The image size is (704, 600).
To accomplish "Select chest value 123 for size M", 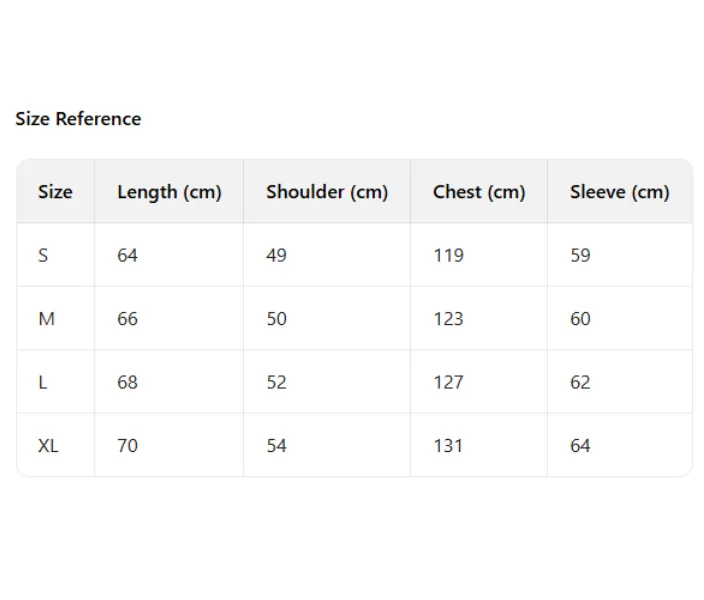I will tap(448, 319).
